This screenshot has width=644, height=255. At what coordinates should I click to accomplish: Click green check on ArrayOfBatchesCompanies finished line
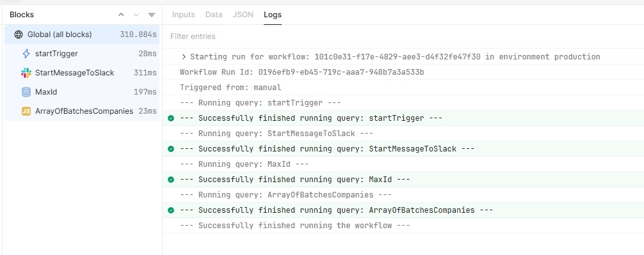pyautogui.click(x=171, y=210)
